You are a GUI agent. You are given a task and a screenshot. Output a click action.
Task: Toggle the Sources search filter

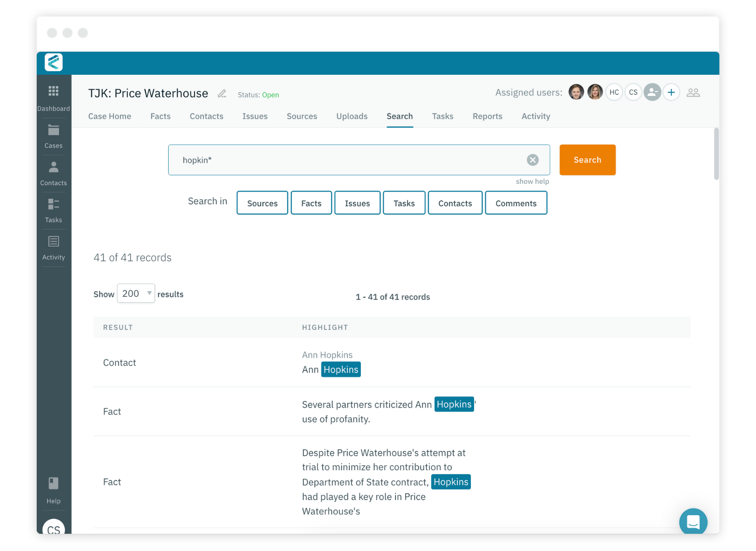tap(262, 203)
